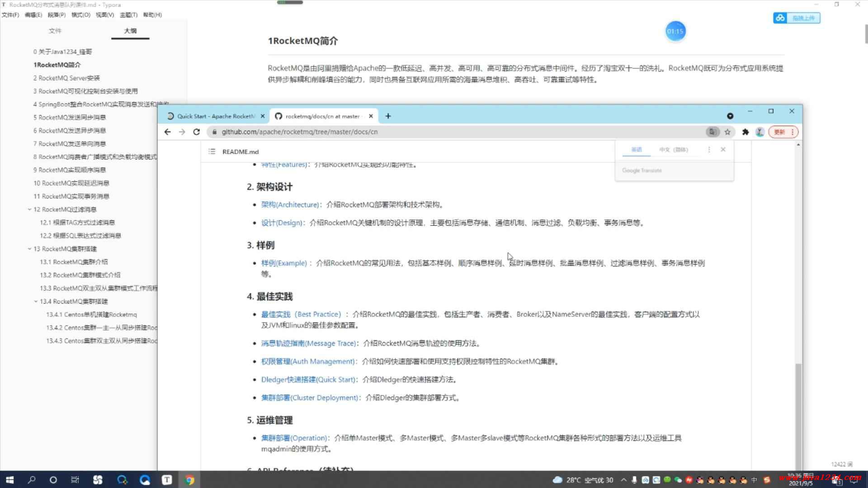This screenshot has height=488, width=868.
Task: Open the 架构(Architecture) link
Action: pyautogui.click(x=290, y=205)
